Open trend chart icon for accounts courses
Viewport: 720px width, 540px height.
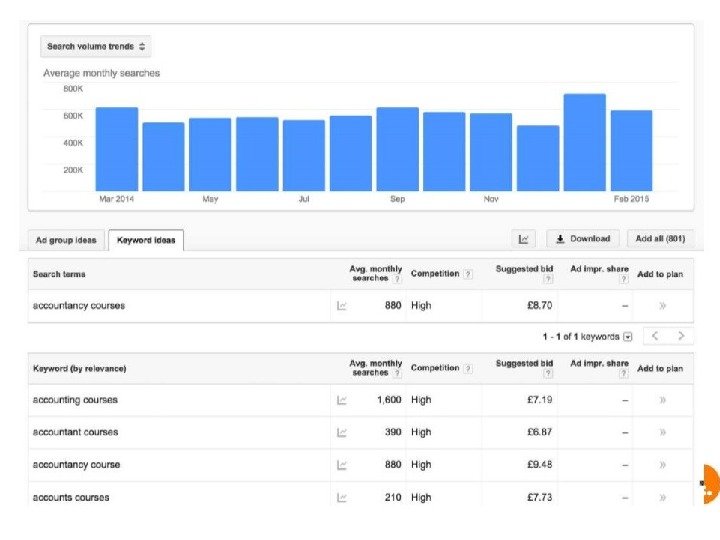click(341, 498)
